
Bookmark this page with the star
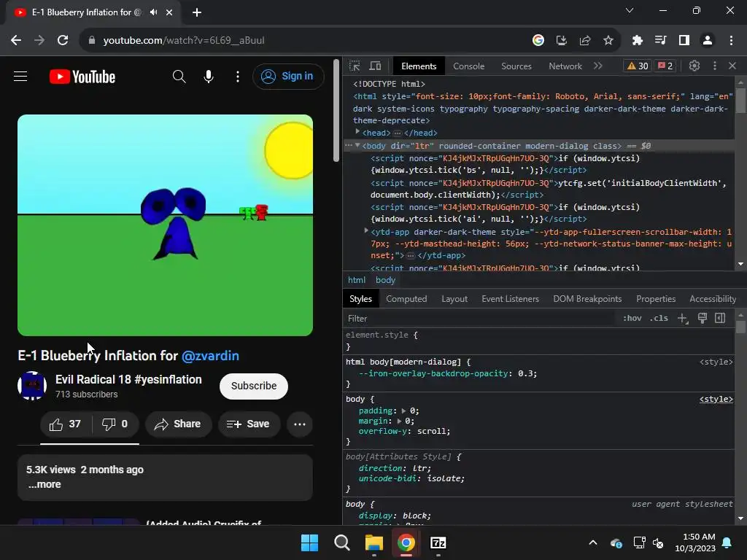point(608,40)
